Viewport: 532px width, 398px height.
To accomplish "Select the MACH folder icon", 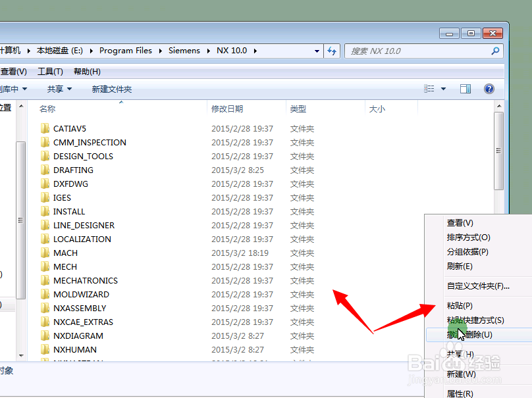I will (45, 253).
